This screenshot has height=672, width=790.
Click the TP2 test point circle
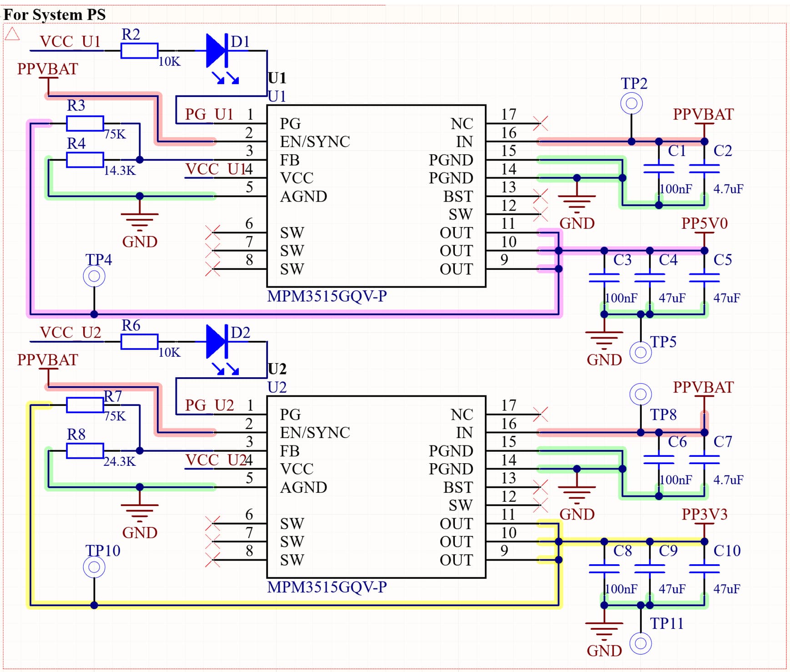coord(631,104)
